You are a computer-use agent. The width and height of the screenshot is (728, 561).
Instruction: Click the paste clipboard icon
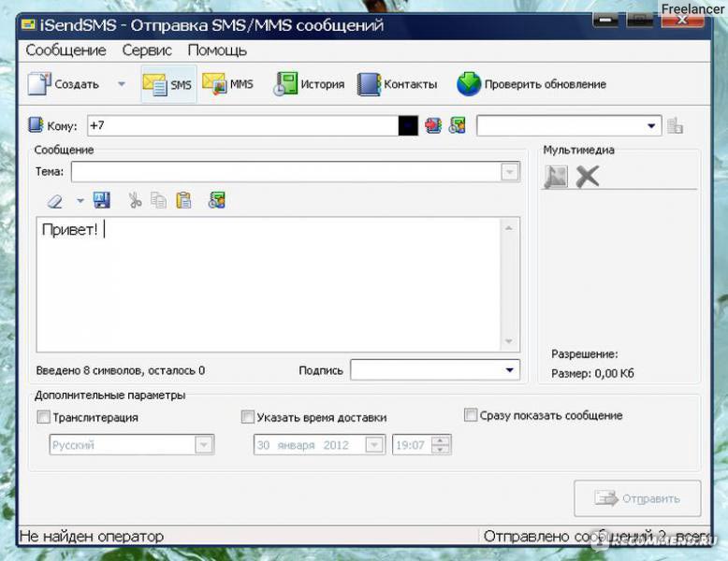pos(184,200)
